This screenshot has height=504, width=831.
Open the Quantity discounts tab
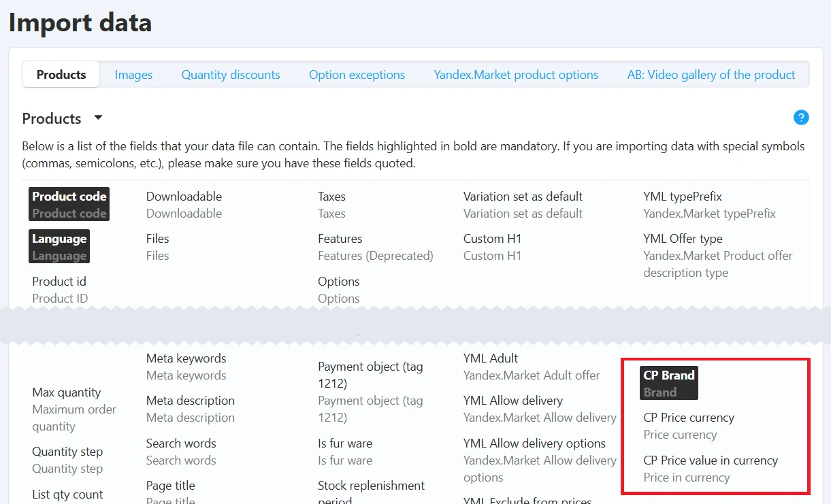tap(231, 75)
